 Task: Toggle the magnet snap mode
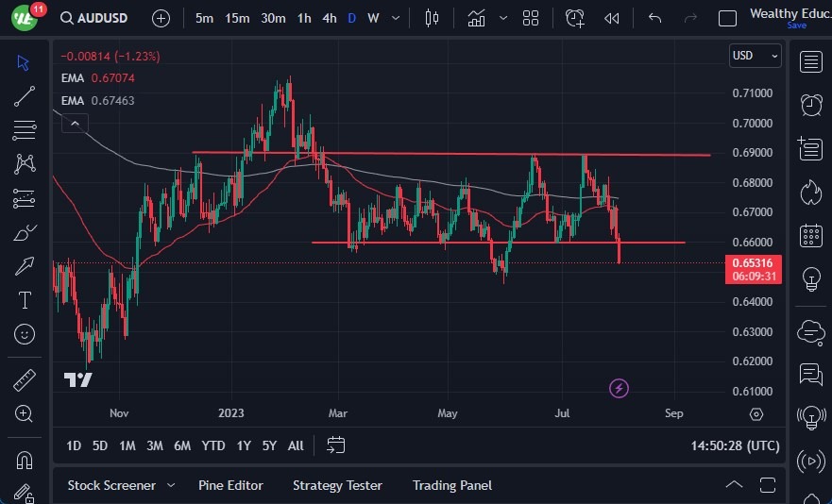click(25, 461)
